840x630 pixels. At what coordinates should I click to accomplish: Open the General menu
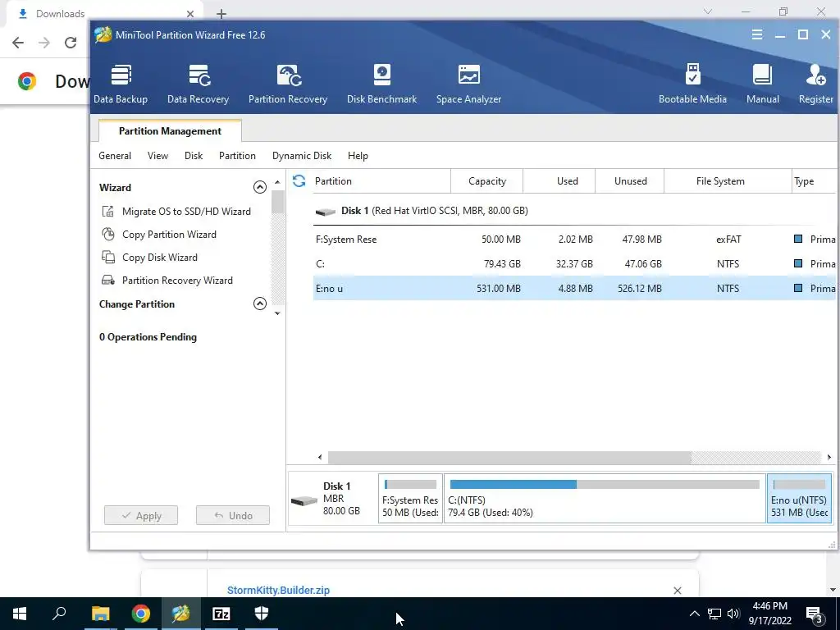(115, 156)
